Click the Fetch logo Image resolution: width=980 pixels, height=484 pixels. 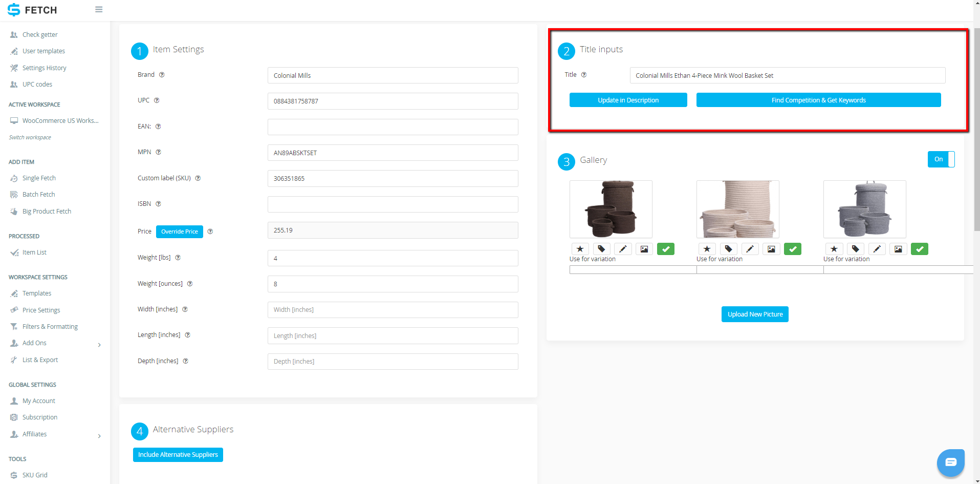[32, 10]
